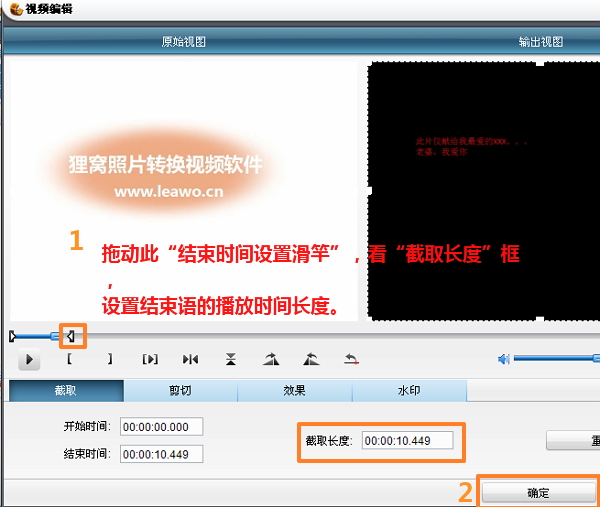Click the output preview video area
The width and height of the screenshot is (600, 507).
pyautogui.click(x=484, y=191)
